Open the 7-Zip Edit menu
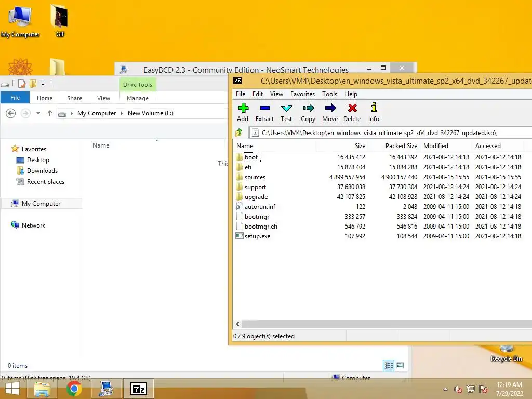The width and height of the screenshot is (532, 399). (x=258, y=94)
